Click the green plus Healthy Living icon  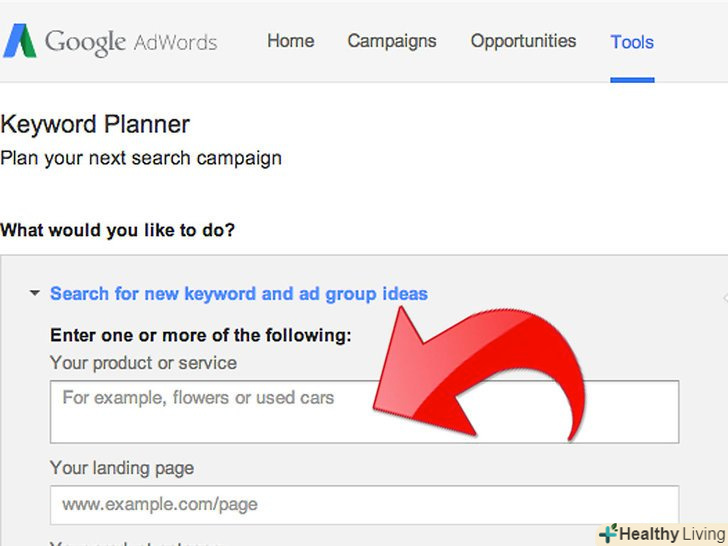(607, 534)
